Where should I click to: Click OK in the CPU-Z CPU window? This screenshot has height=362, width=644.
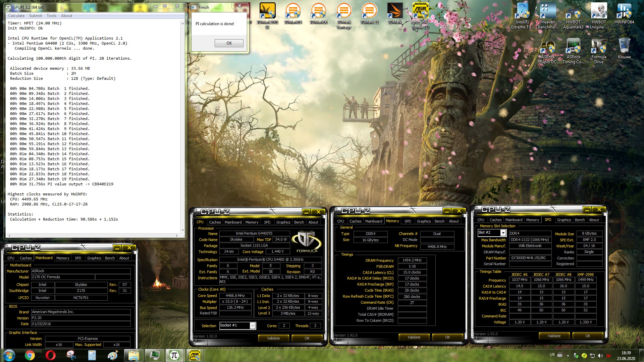307,338
